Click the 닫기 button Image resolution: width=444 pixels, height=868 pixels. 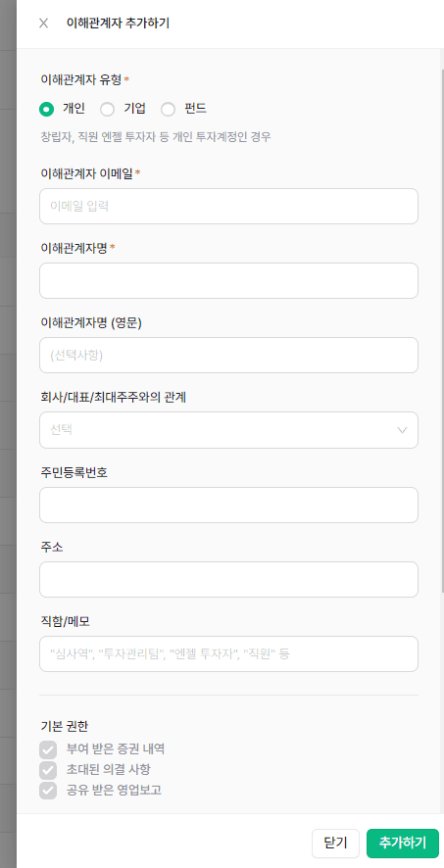click(335, 844)
